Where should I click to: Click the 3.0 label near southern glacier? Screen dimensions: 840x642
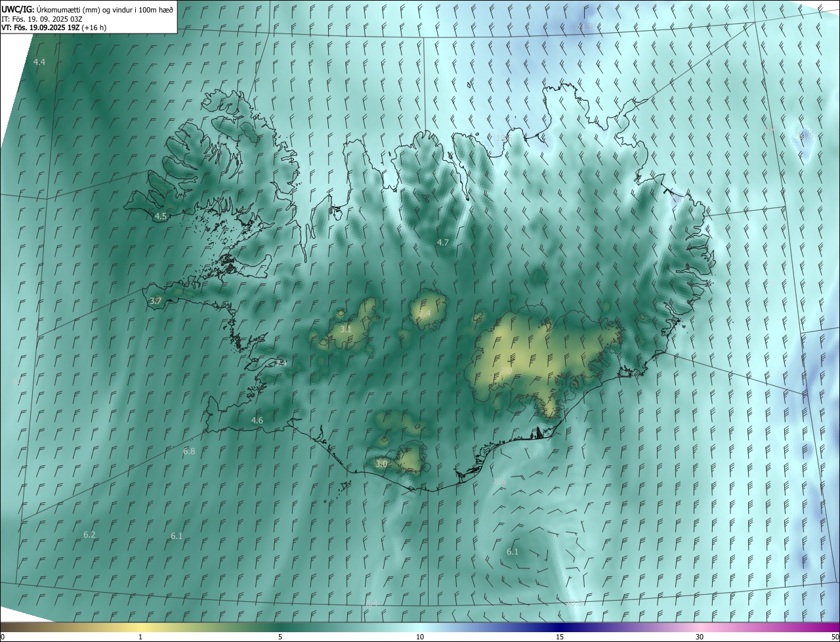381,463
